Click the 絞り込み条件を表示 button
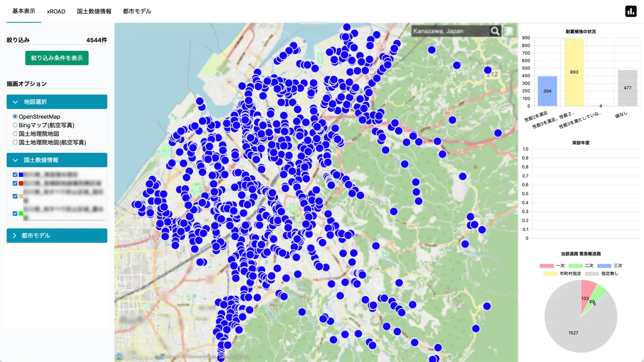644x362 pixels. (57, 58)
